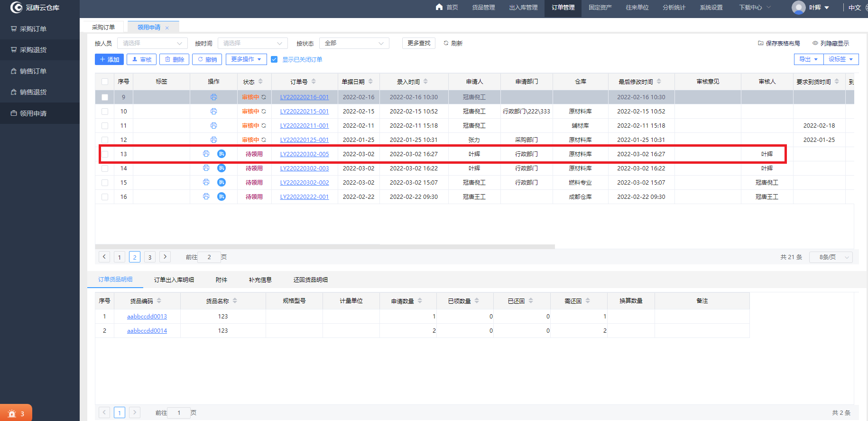Sort by 订单号 column sort arrows
This screenshot has height=421, width=868.
click(314, 82)
